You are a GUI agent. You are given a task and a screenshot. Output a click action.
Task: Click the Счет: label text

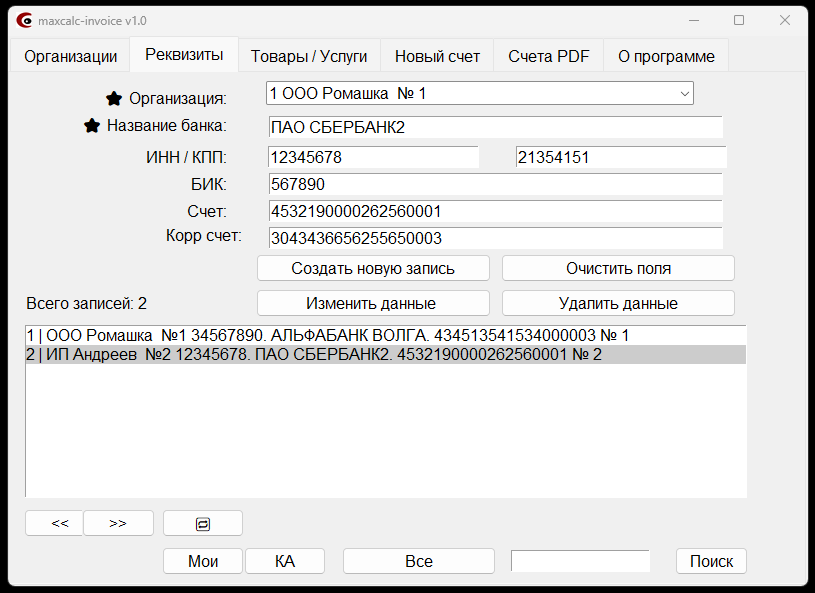(x=207, y=212)
